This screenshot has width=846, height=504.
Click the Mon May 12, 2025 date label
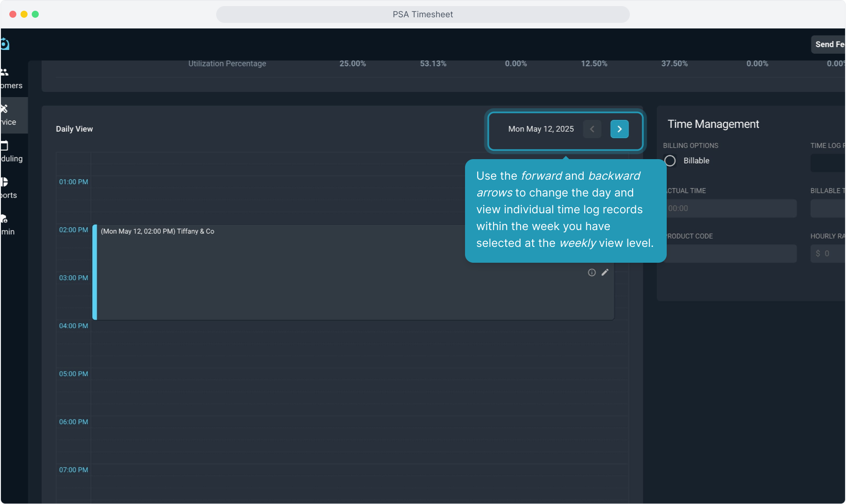click(541, 129)
